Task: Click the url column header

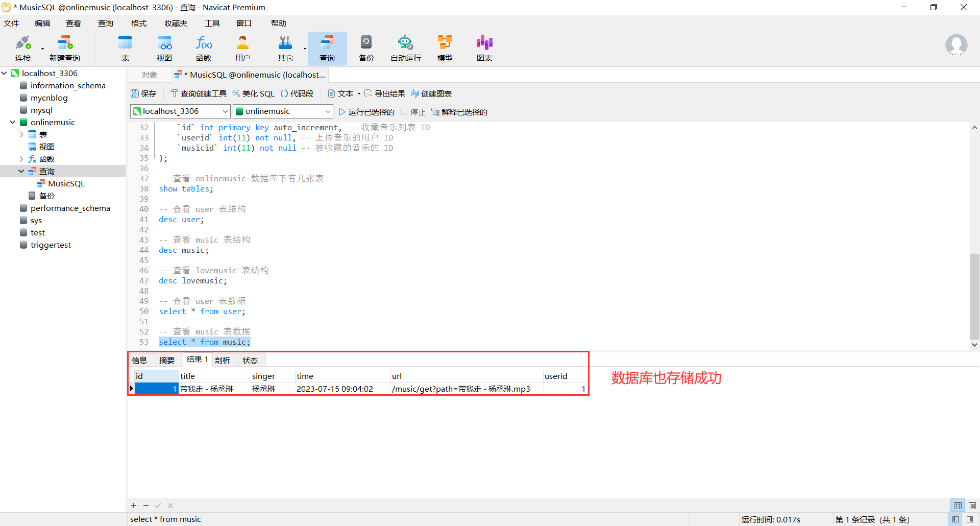Action: point(467,376)
